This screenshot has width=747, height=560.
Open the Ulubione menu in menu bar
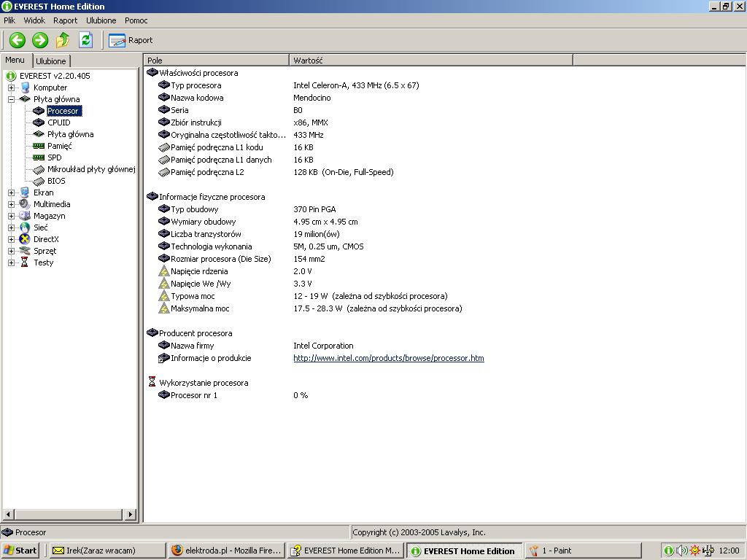click(101, 20)
